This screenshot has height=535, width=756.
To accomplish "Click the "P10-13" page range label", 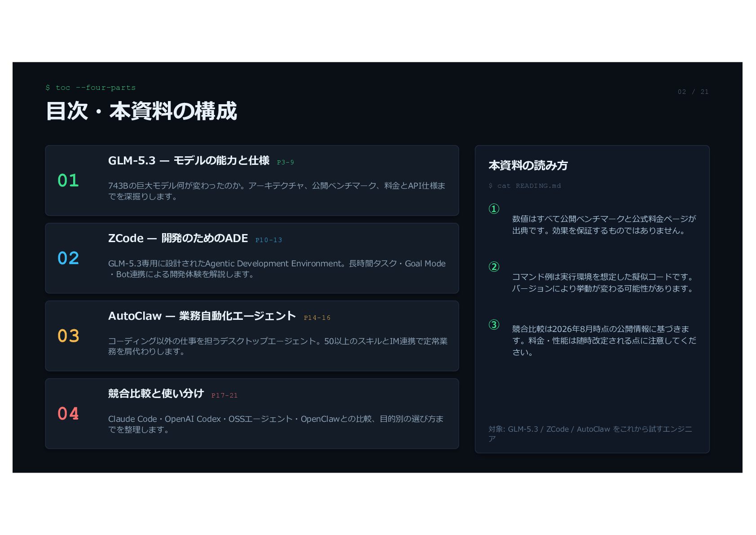I will click(269, 240).
